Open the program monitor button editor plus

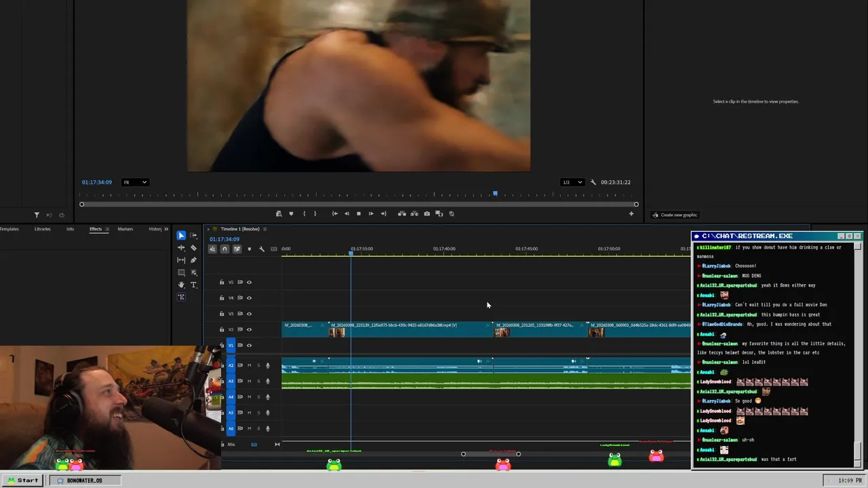pyautogui.click(x=631, y=213)
